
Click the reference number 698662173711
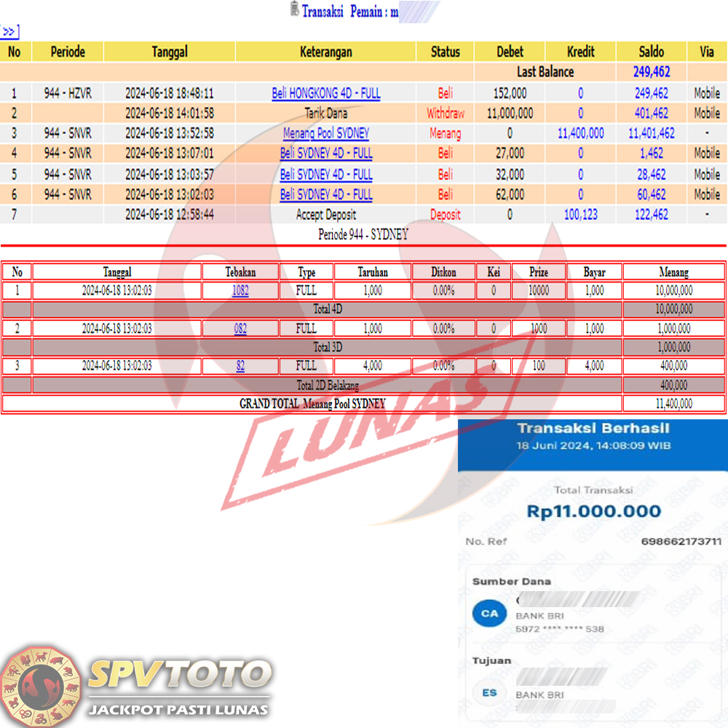pos(681,542)
